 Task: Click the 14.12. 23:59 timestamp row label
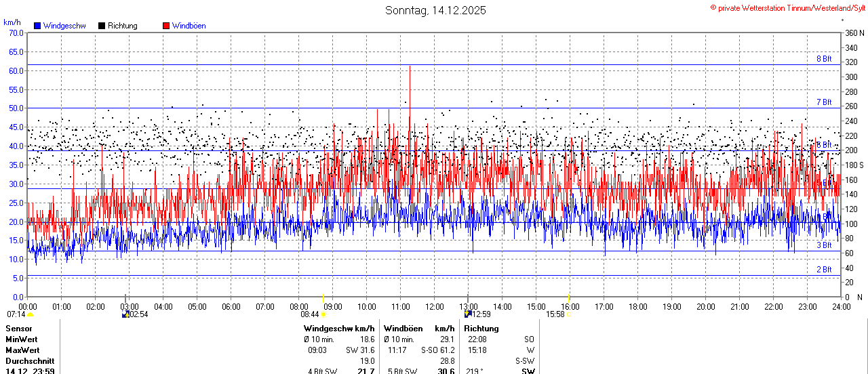coord(30,371)
